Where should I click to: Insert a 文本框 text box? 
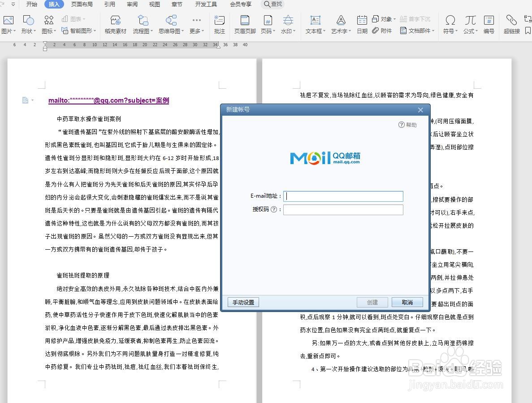click(x=315, y=20)
